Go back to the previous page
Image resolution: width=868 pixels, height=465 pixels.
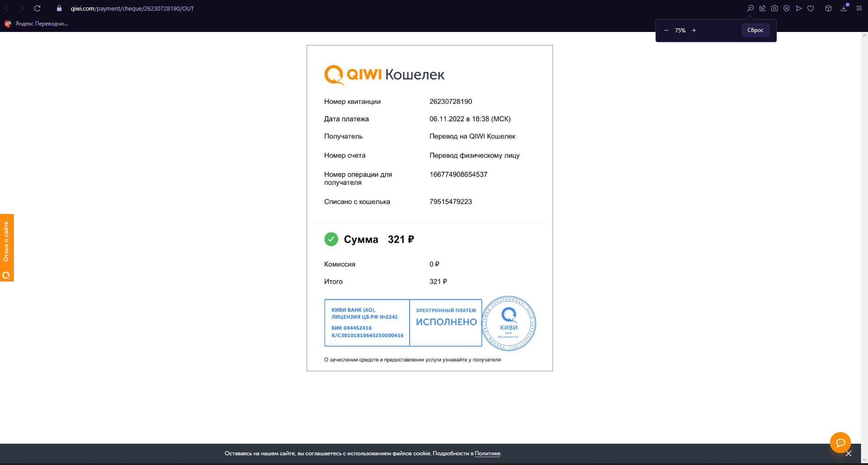(7, 8)
